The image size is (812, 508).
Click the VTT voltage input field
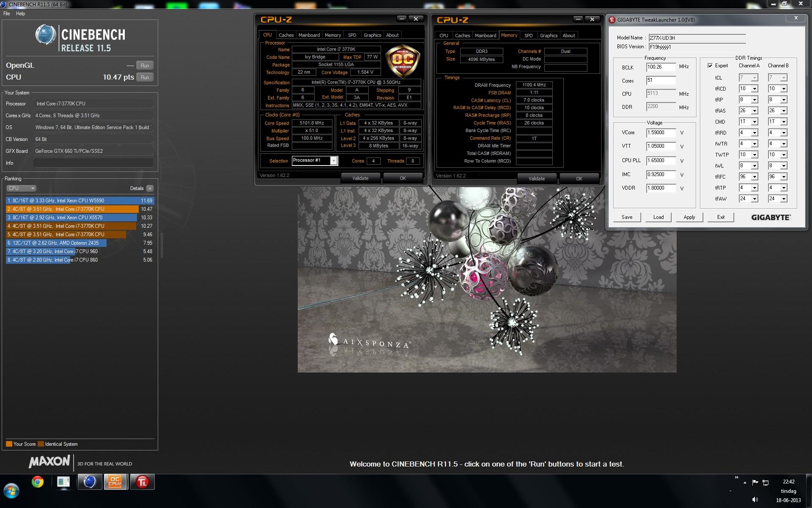pyautogui.click(x=661, y=146)
